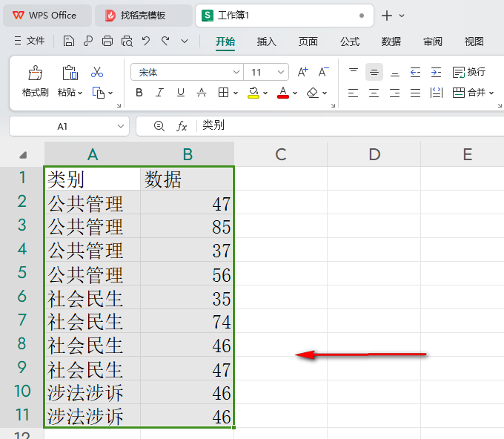Switch to 数据 ribbon tab
This screenshot has width=504, height=439.
click(x=391, y=42)
